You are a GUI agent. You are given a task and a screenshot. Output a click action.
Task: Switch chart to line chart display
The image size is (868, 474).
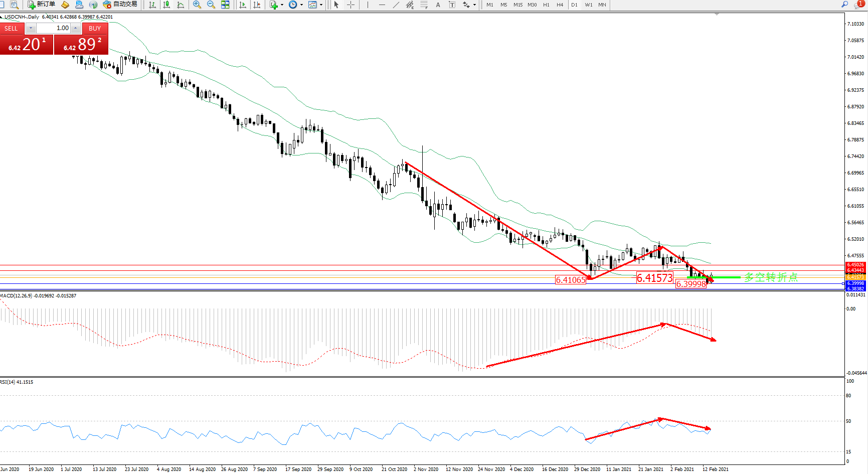point(181,5)
